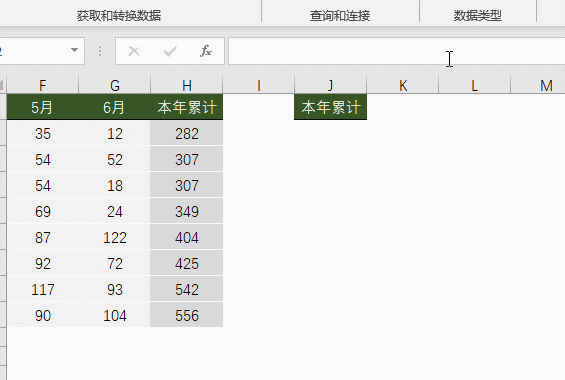The width and height of the screenshot is (565, 380).
Task: Select the cell with value 404
Action: pyautogui.click(x=187, y=237)
